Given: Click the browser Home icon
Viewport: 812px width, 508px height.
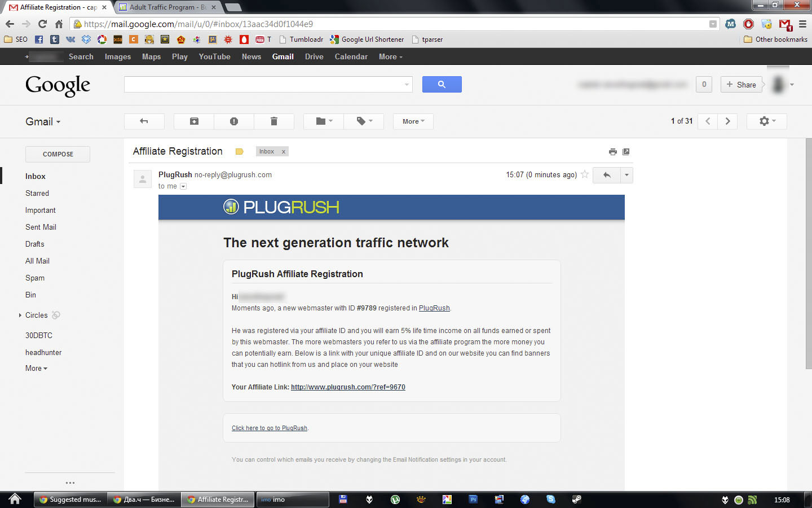Looking at the screenshot, I should pos(59,24).
